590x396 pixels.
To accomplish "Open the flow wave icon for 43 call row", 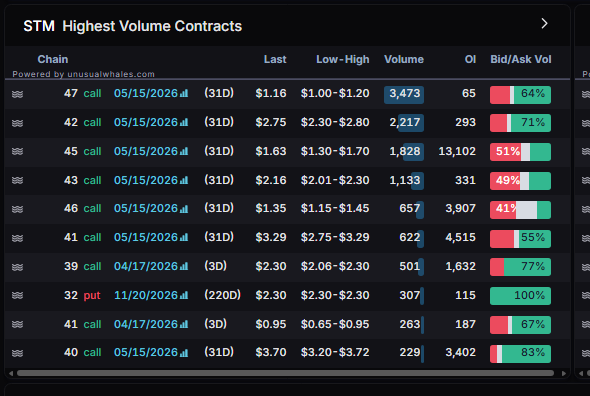I will pos(17,180).
